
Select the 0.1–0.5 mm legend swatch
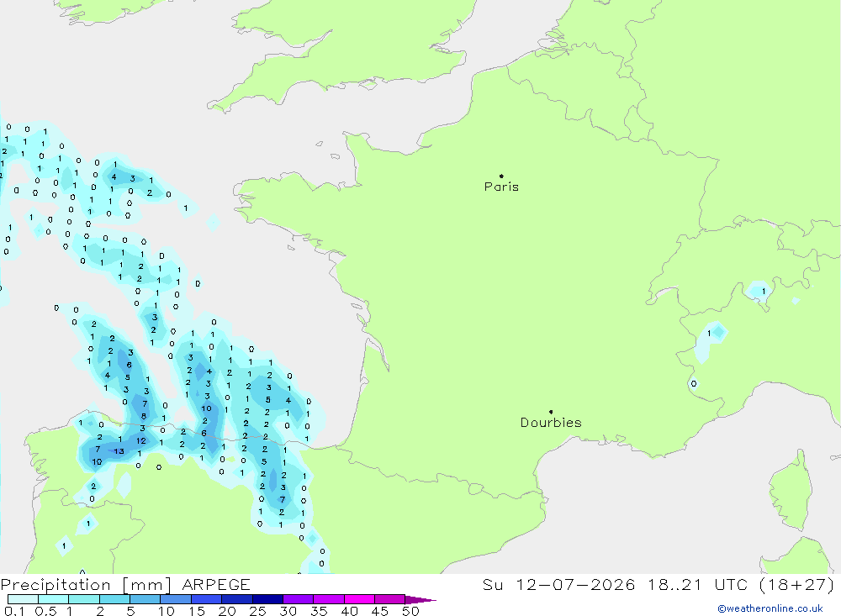pyautogui.click(x=23, y=599)
